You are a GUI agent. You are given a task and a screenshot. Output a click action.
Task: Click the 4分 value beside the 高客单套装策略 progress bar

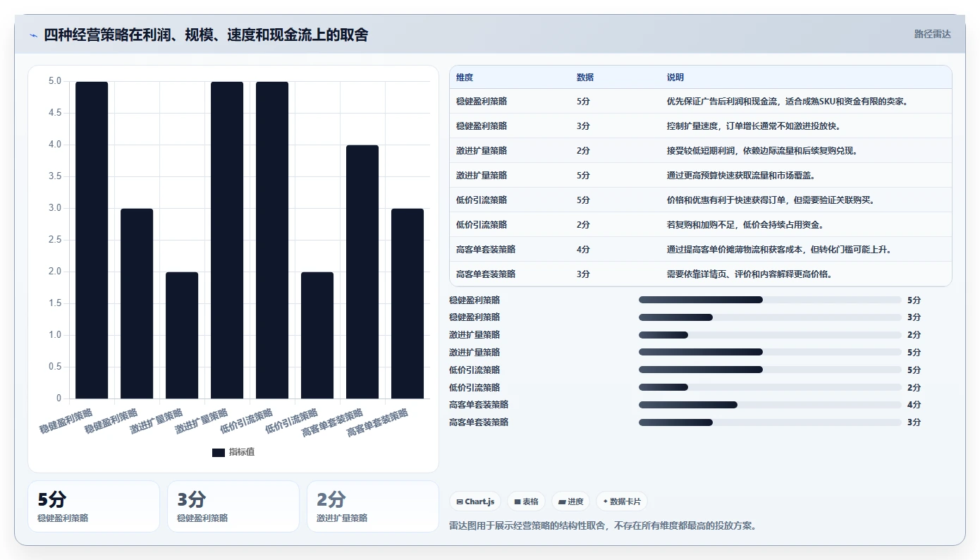click(x=914, y=405)
